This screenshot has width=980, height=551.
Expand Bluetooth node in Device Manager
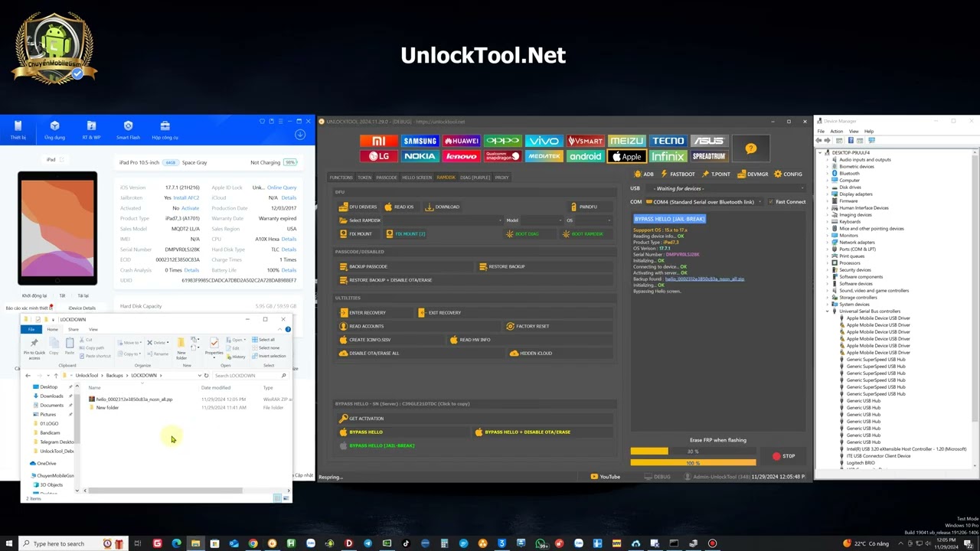coord(828,174)
